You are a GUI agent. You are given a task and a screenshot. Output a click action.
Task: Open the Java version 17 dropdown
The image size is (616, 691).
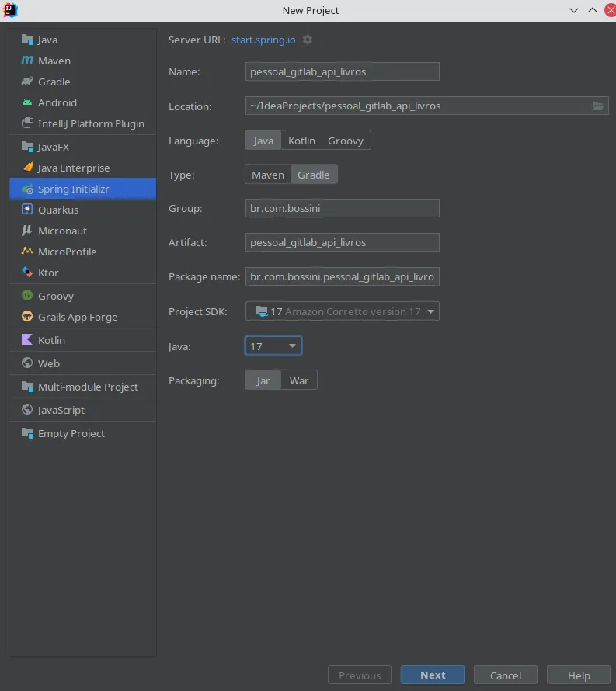[273, 346]
